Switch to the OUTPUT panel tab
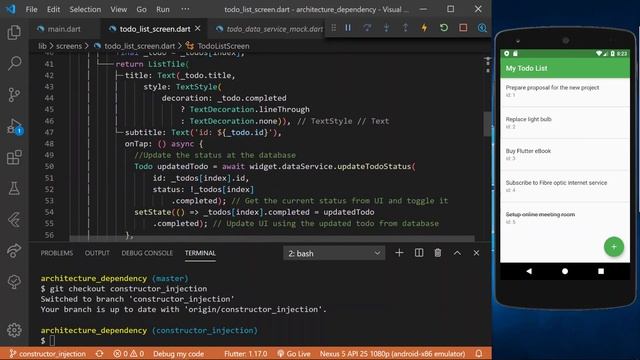 coord(97,253)
